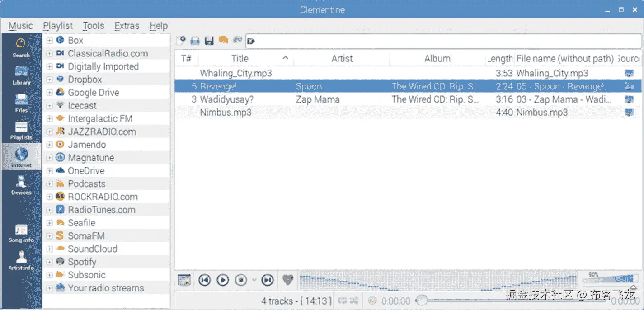
Task: Expand the Dropbox node
Action: [x=50, y=80]
